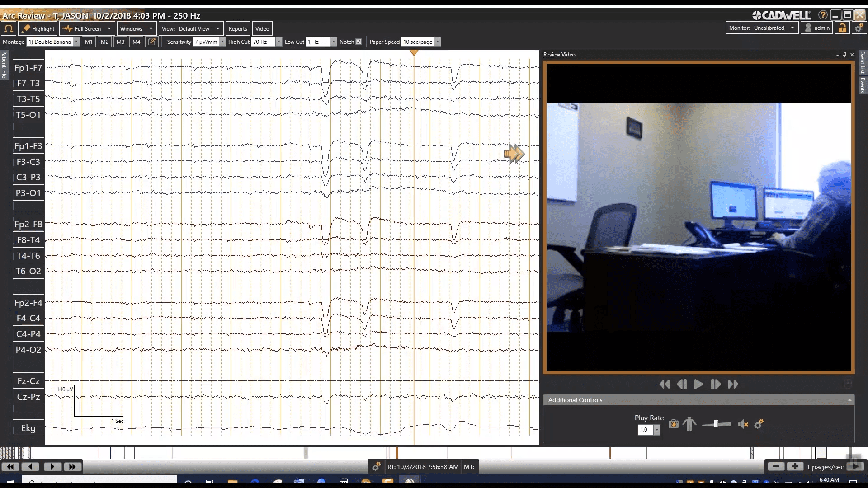Viewport: 868px width, 488px height.
Task: Take a video snapshot with camera icon
Action: click(674, 424)
